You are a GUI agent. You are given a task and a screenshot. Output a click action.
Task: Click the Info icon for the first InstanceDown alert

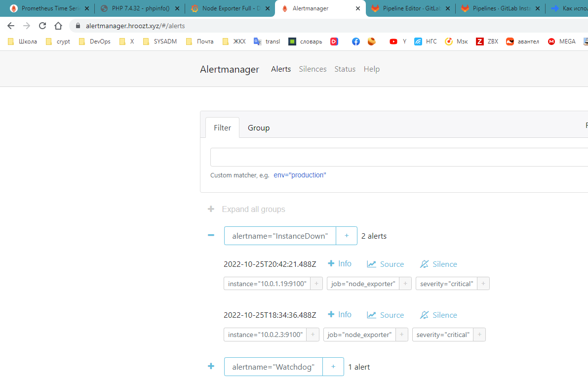pos(339,263)
